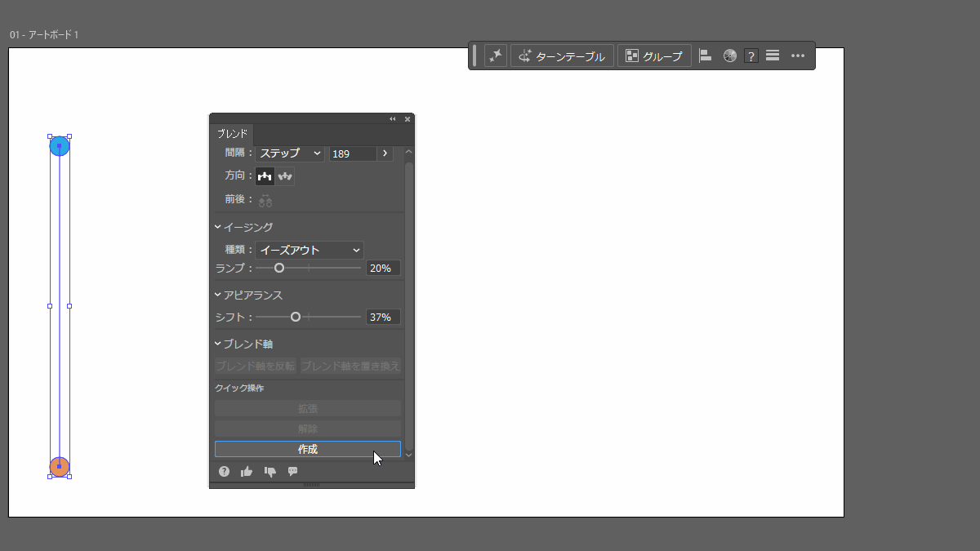Click the 解除 button
The width and height of the screenshot is (980, 551).
tap(308, 429)
